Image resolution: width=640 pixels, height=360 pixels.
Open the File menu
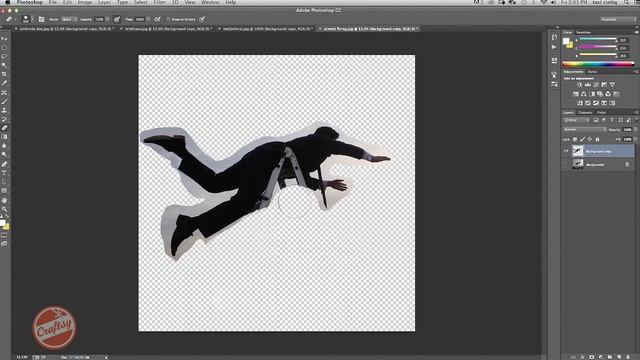53,2
